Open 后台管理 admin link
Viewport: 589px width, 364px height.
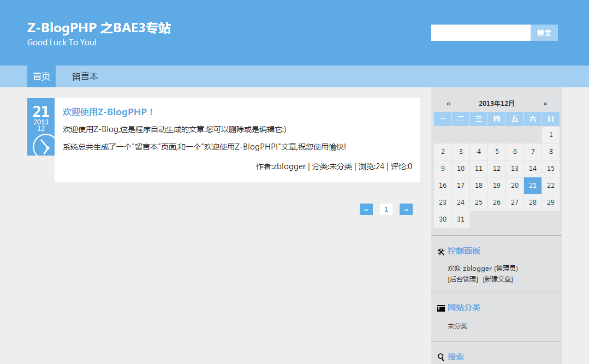462,279
